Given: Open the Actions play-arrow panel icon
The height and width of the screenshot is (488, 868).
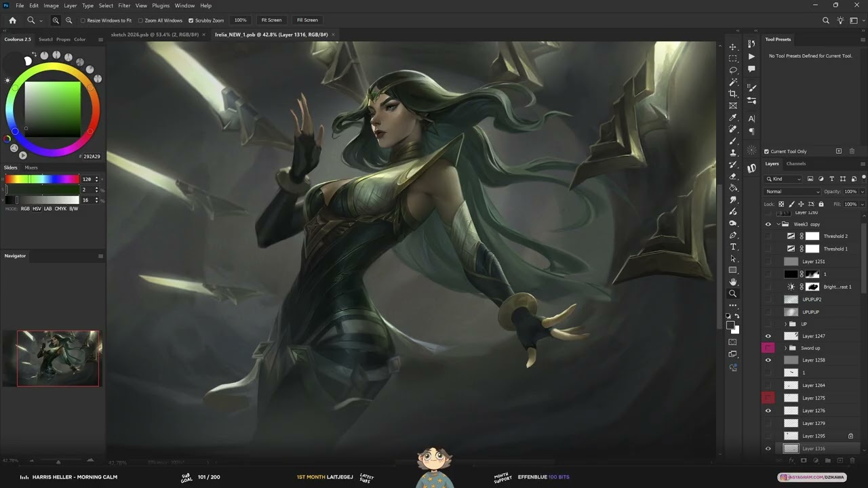Looking at the screenshot, I should click(x=751, y=57).
